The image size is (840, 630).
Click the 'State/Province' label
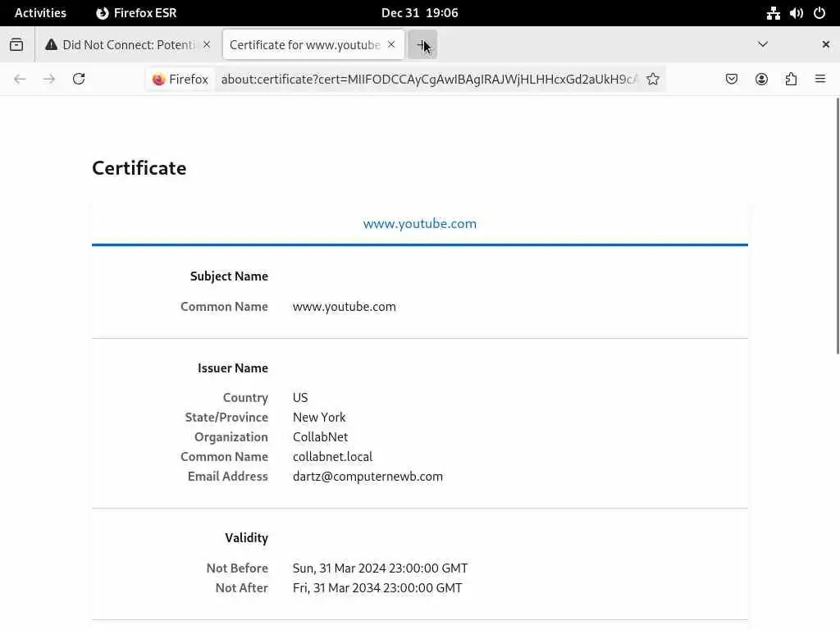[x=226, y=418]
